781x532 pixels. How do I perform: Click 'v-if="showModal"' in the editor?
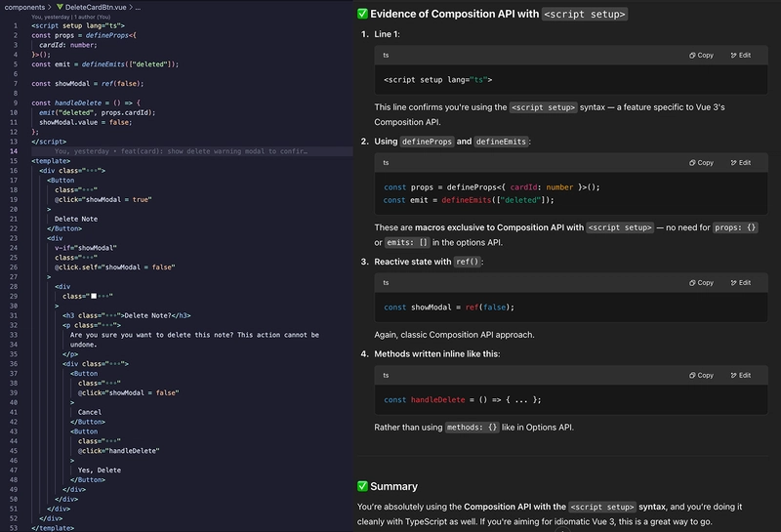86,248
